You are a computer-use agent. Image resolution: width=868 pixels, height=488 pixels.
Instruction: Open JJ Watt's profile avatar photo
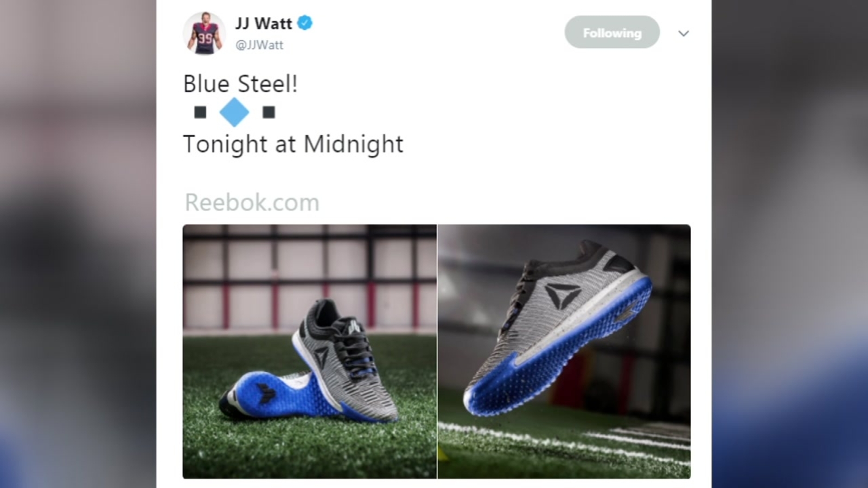tap(205, 33)
